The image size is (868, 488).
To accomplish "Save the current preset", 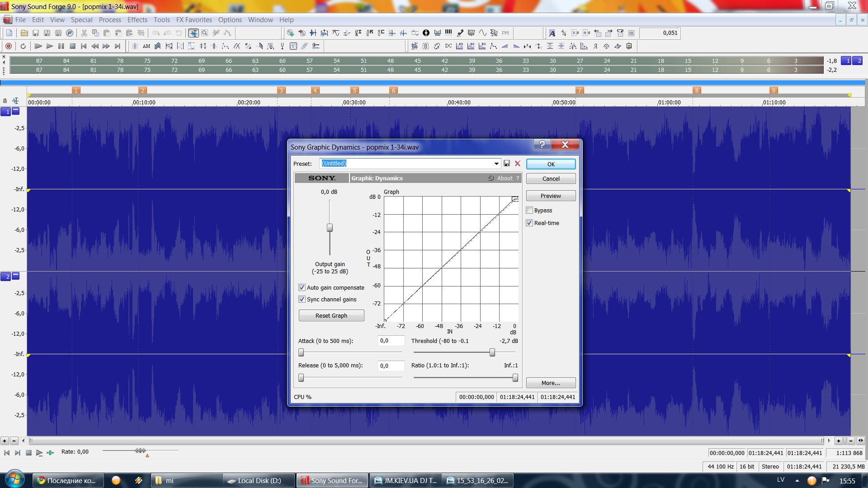I will 507,164.
